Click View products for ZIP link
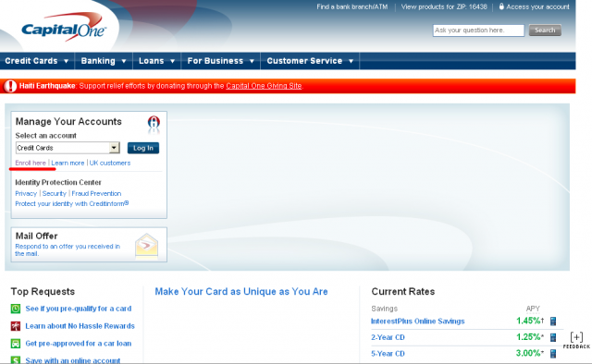This screenshot has width=592, height=364. coord(444,6)
